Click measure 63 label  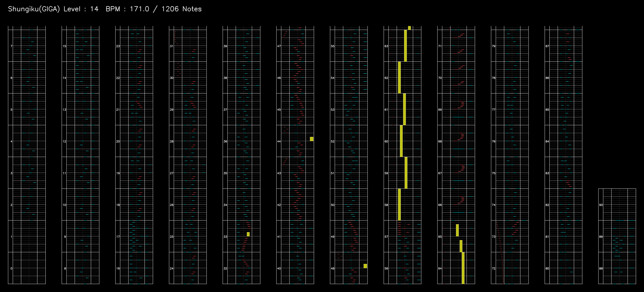click(x=386, y=46)
